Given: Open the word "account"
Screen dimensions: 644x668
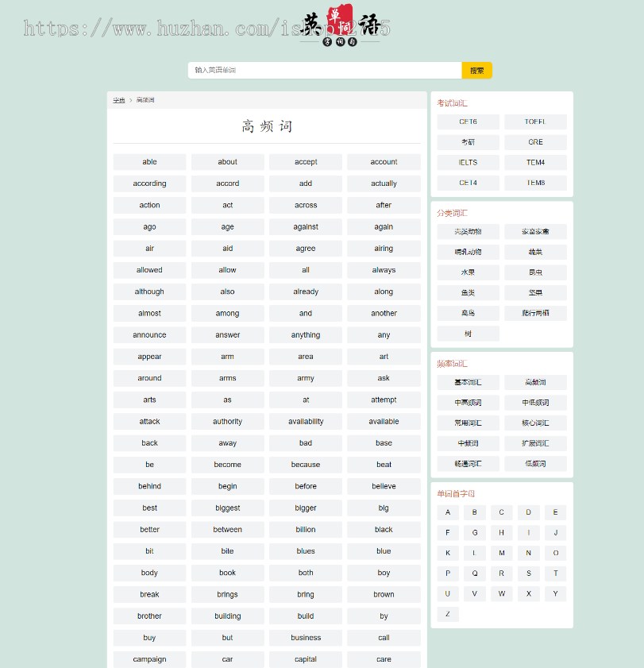Looking at the screenshot, I should 384,162.
